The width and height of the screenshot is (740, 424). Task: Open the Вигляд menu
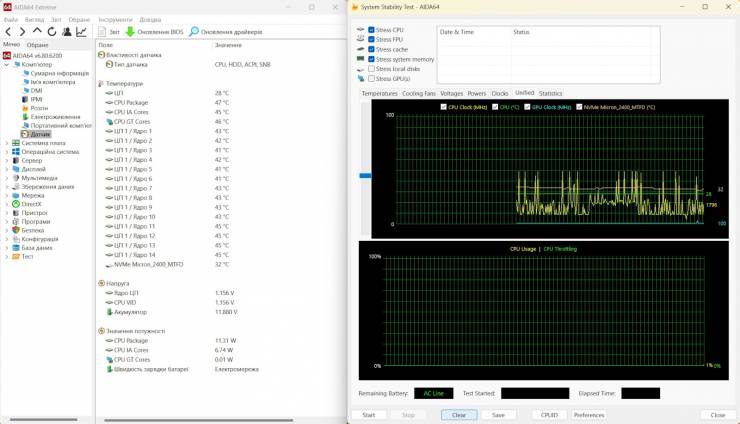click(34, 20)
